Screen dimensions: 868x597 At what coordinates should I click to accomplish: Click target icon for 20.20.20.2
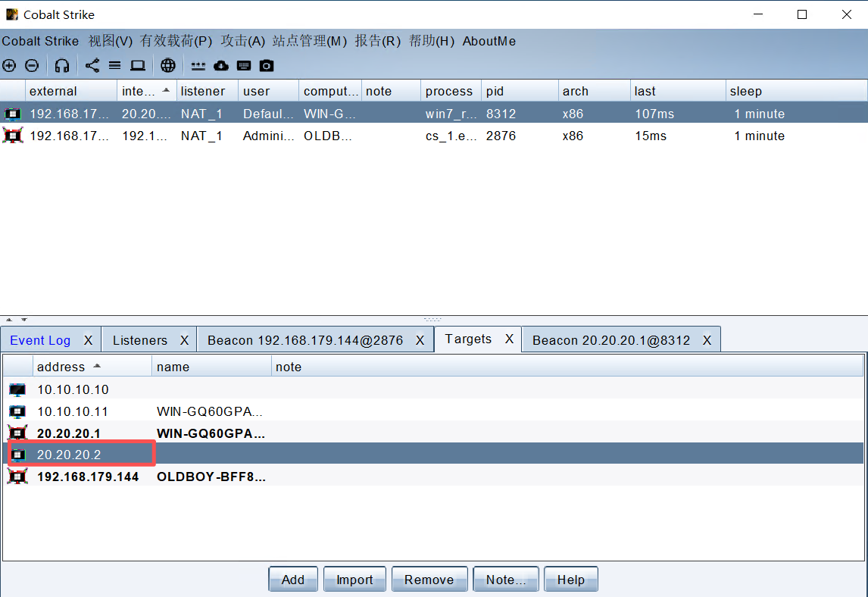click(17, 455)
